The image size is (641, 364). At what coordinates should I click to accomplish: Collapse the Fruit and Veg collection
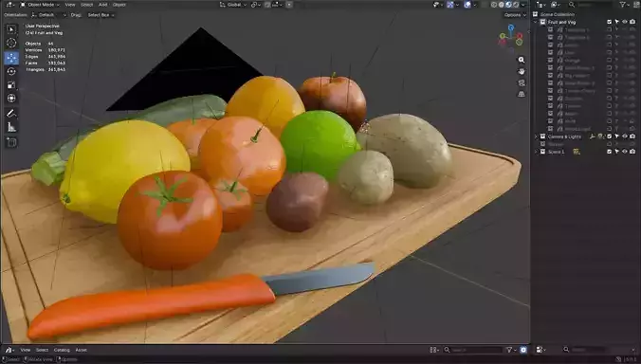(536, 22)
